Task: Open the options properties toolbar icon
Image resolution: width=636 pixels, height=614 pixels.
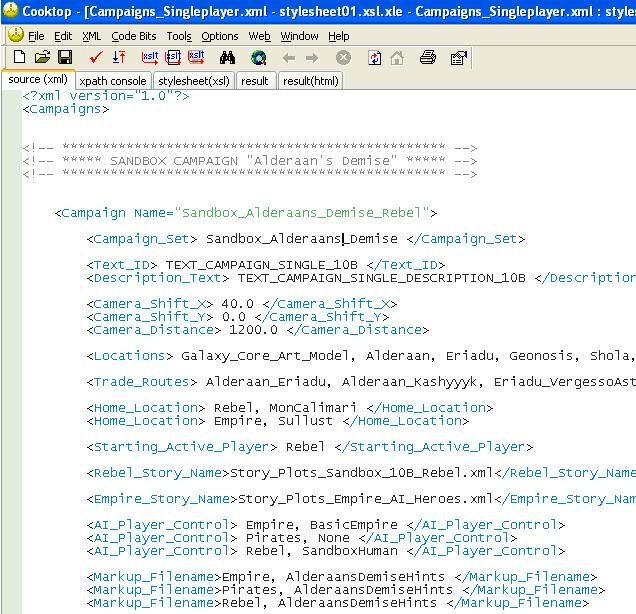Action: [x=459, y=58]
